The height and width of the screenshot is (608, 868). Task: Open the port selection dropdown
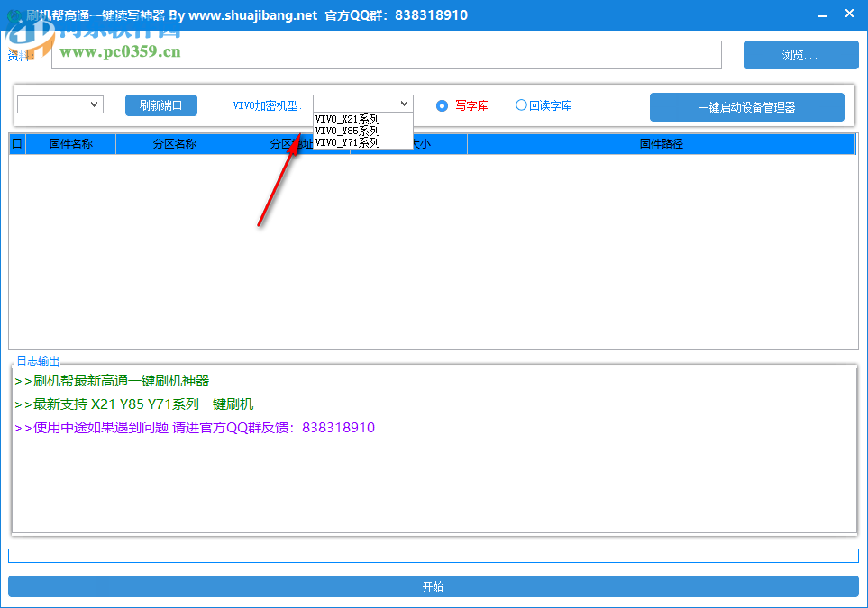60,104
